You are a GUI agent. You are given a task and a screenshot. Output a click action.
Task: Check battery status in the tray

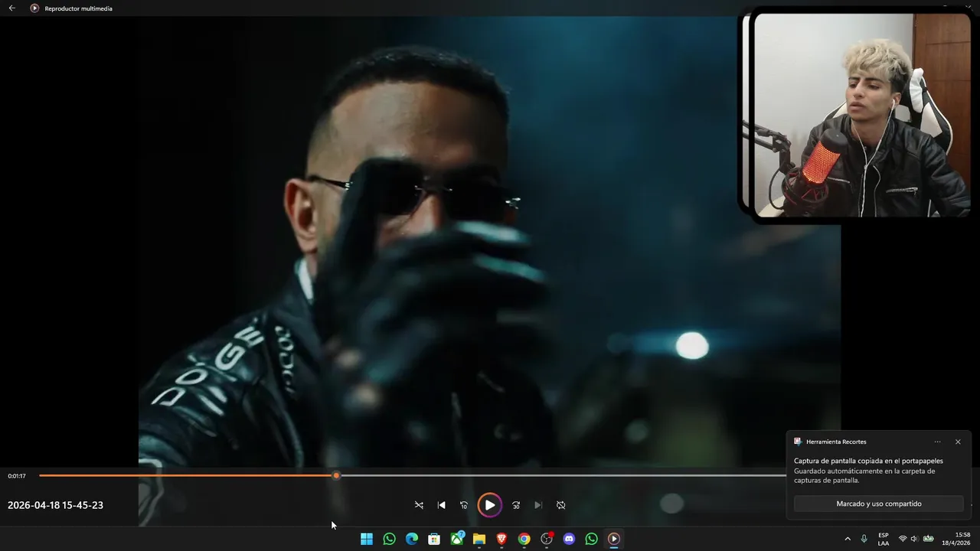tap(928, 539)
